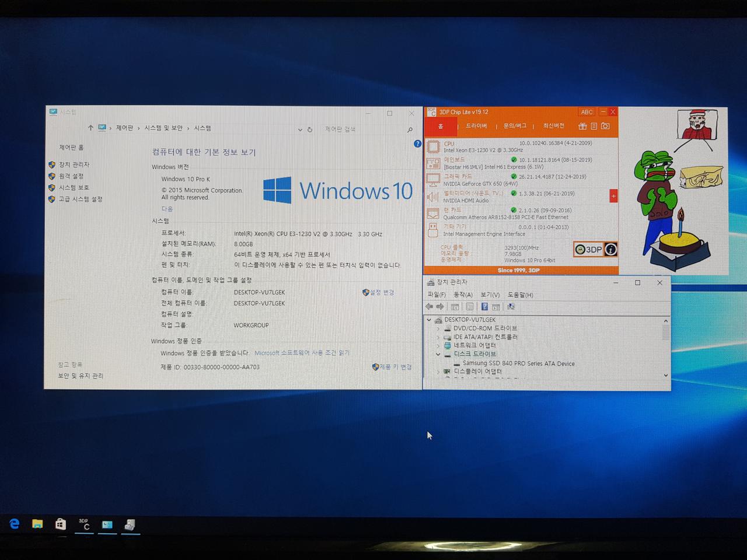
Task: Expand the DVD/CD-ROM 드라이브 tree node
Action: pyautogui.click(x=437, y=328)
